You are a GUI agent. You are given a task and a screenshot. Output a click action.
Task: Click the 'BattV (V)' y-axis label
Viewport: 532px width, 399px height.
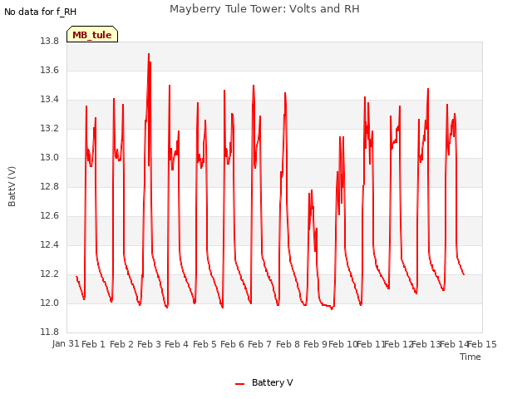[12, 186]
